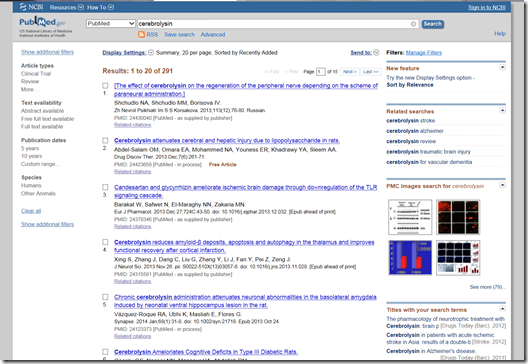
Task: Open the Resources dropdown menu
Action: (x=67, y=7)
